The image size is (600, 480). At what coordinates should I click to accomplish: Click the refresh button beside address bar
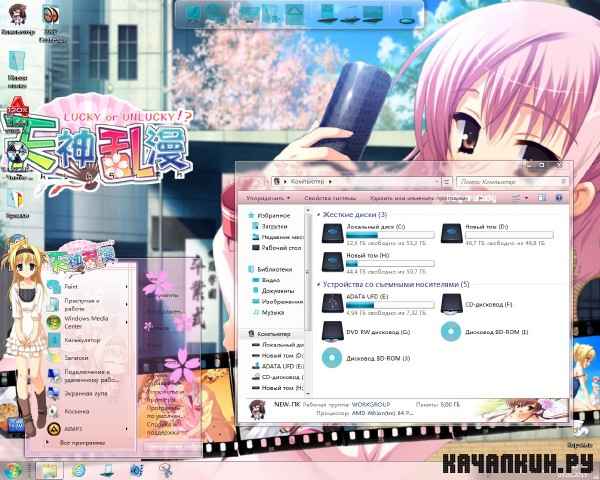pyautogui.click(x=446, y=181)
